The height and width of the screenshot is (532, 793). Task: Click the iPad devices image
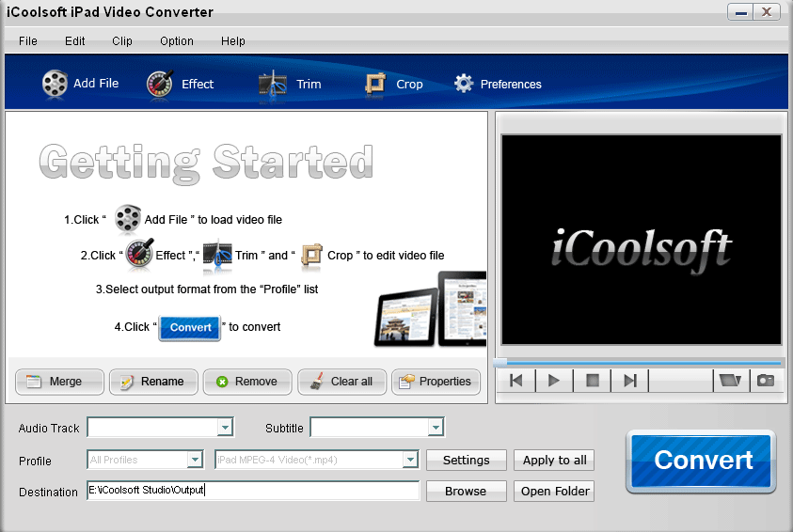(430, 309)
